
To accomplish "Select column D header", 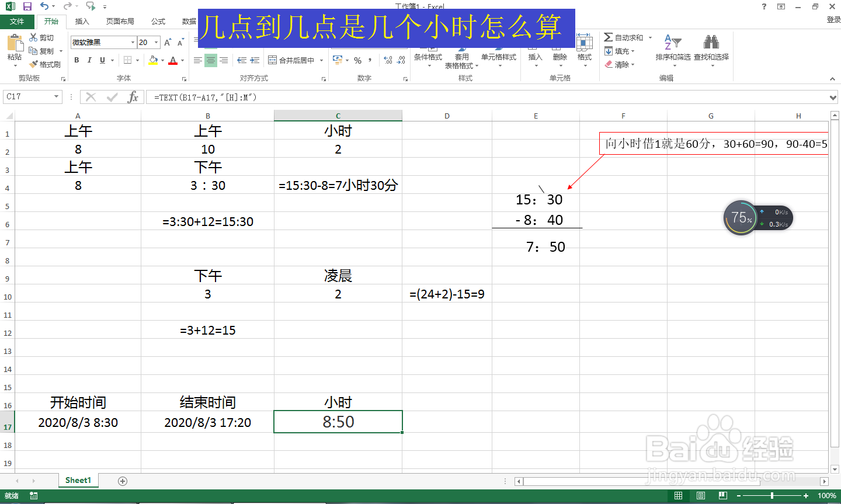I will [x=447, y=116].
